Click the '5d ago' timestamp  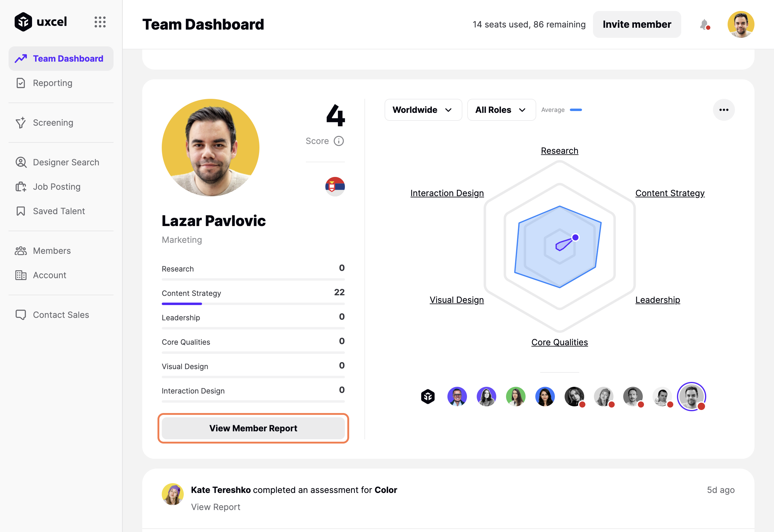point(720,490)
